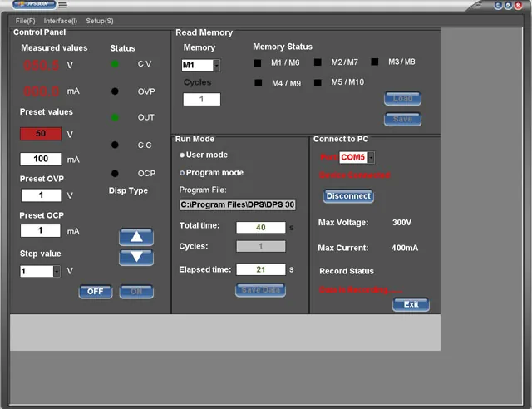
Task: Click the Preset OVP input field
Action: click(x=41, y=195)
